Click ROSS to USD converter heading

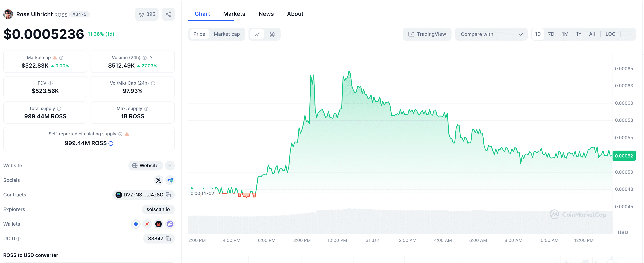[31, 255]
